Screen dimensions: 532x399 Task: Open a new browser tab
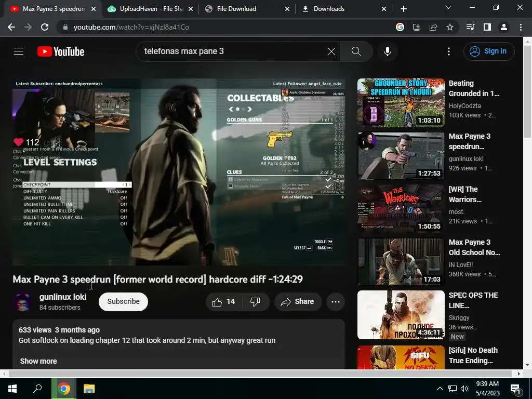[x=403, y=9]
